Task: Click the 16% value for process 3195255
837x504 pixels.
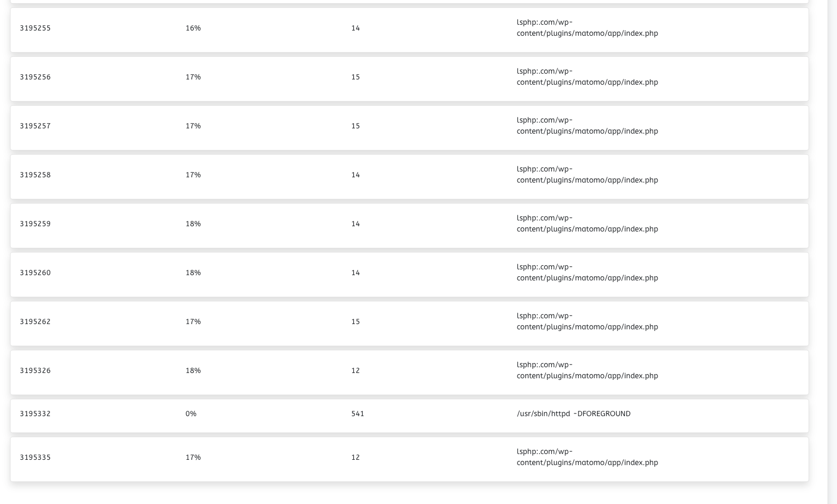Action: (x=193, y=28)
